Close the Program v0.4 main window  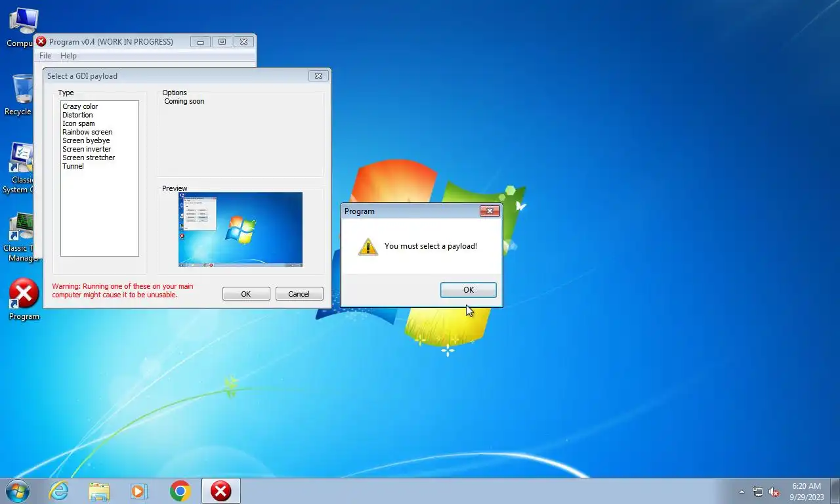click(x=243, y=41)
